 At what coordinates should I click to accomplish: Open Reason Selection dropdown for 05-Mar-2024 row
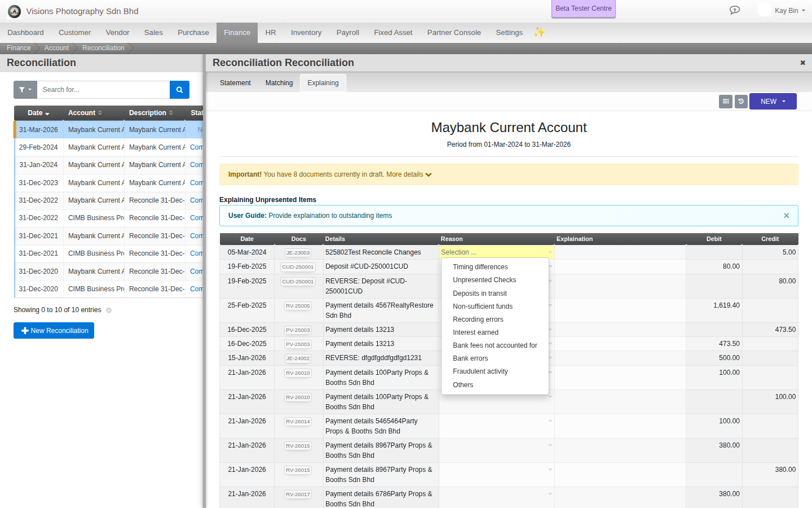[496, 252]
